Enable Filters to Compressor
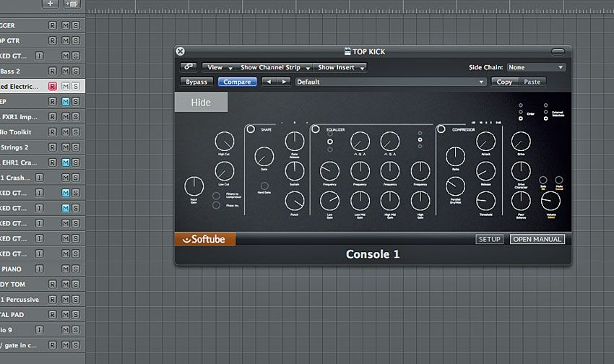 click(216, 196)
